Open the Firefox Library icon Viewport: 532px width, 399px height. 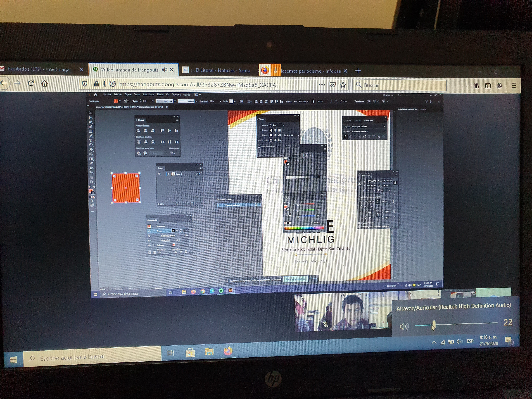click(476, 86)
